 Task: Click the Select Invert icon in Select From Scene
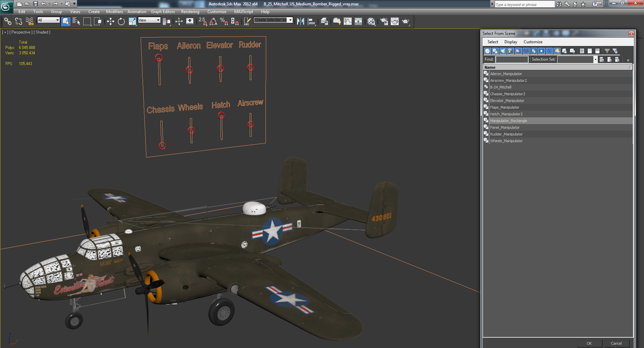(x=617, y=59)
